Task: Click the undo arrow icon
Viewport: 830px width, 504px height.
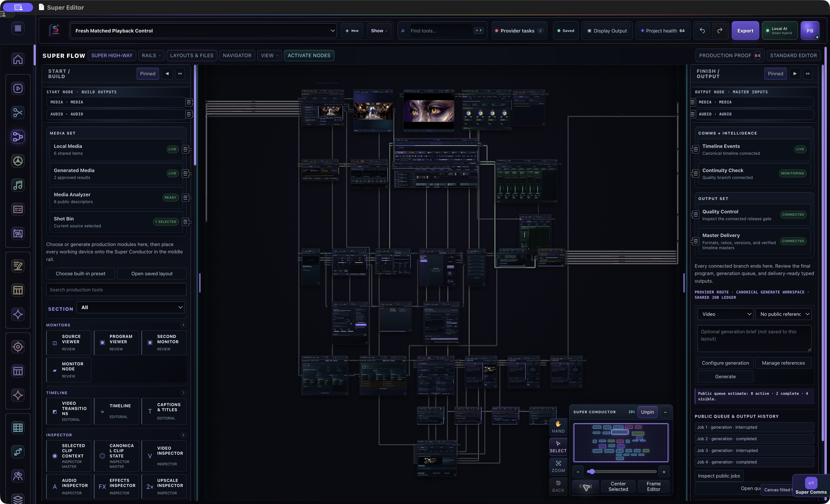Action: click(702, 31)
